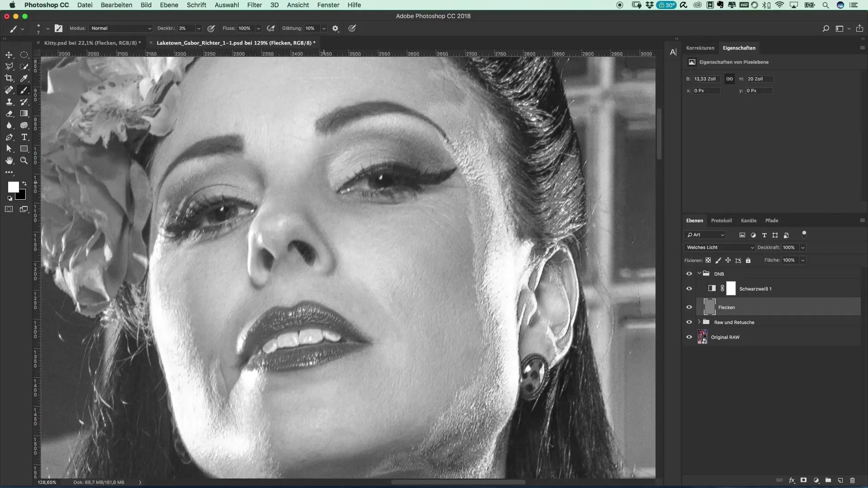This screenshot has height=488, width=868.
Task: Collapse the DNB layer group
Action: pos(699,273)
